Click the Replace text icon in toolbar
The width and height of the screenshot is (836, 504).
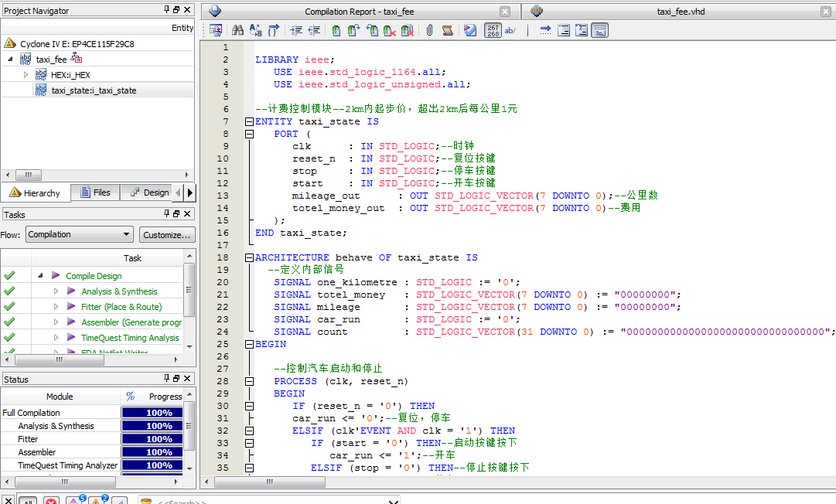255,30
